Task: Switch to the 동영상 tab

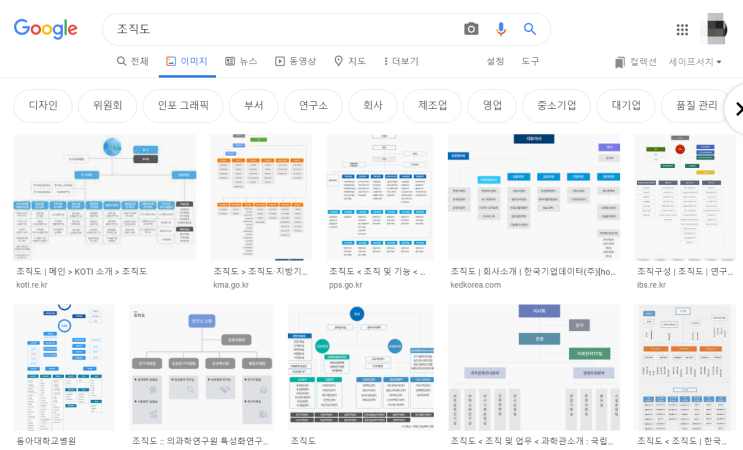Action: point(296,61)
